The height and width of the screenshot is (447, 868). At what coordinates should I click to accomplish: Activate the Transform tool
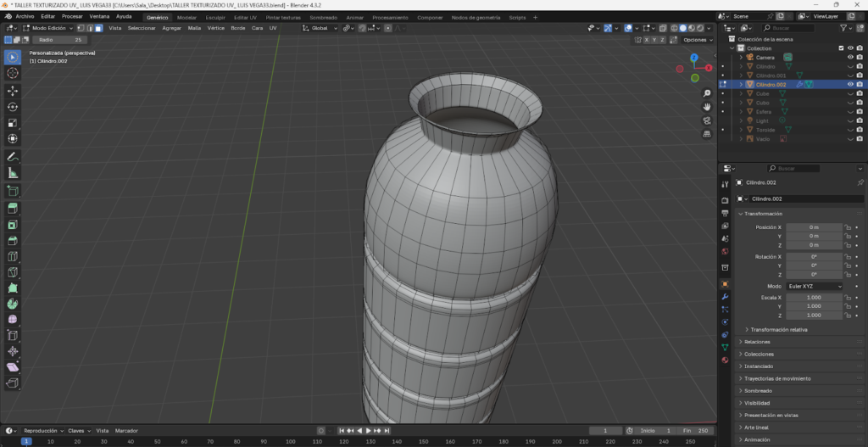point(13,139)
